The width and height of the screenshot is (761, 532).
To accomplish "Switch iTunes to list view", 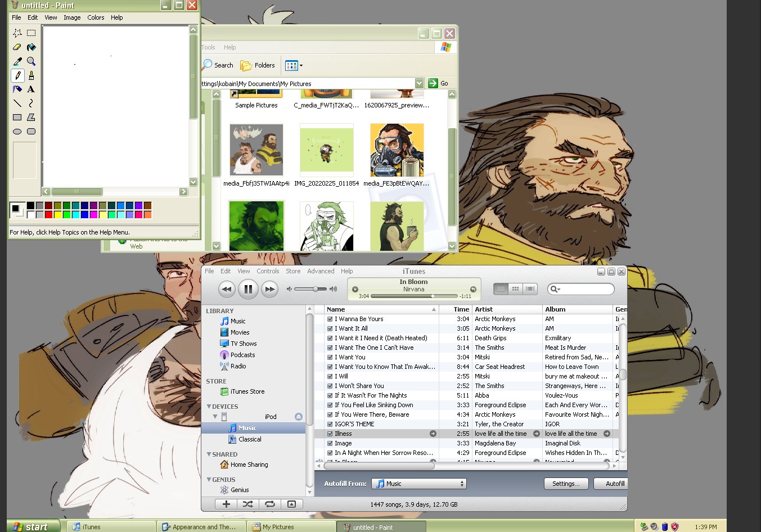I will coord(501,288).
